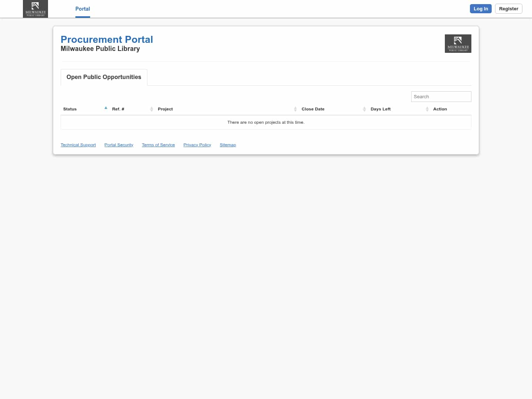Click the Log In button

coord(481,8)
